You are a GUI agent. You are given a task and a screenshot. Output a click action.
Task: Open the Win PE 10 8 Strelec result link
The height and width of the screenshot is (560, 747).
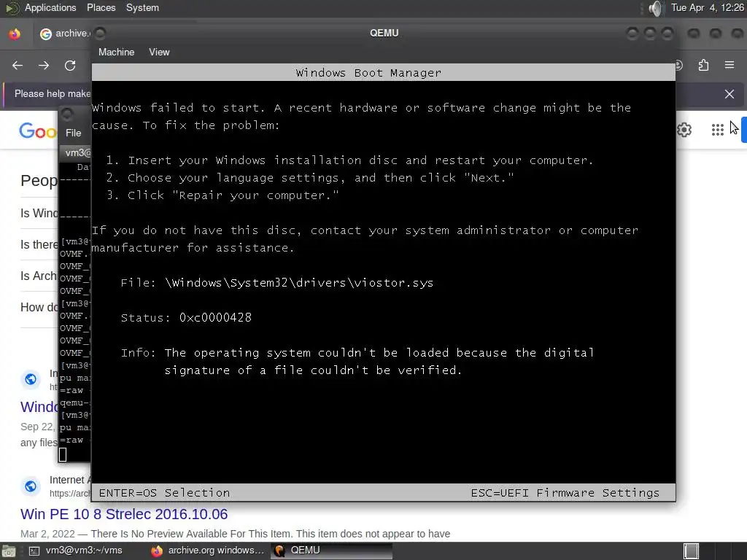tap(124, 514)
